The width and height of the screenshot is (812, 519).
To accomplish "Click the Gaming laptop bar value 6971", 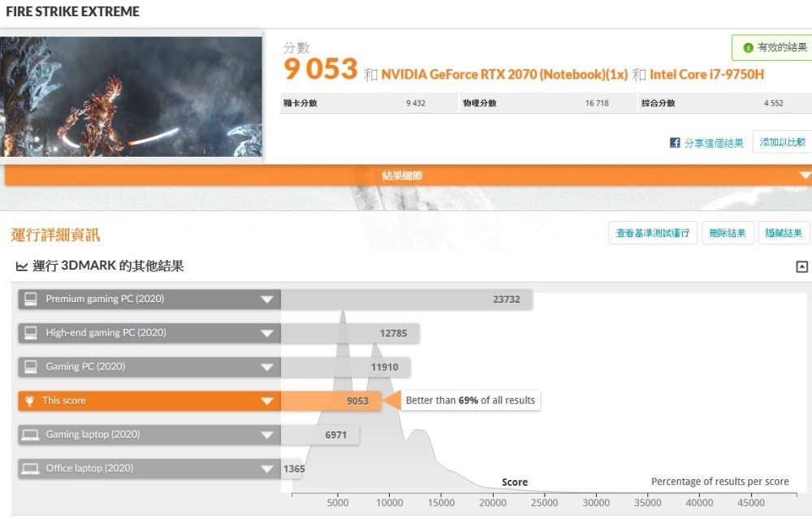I will click(x=335, y=435).
